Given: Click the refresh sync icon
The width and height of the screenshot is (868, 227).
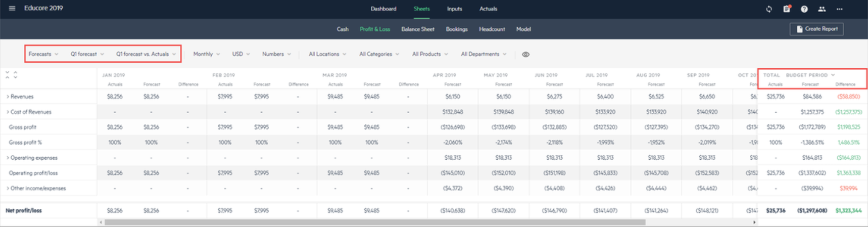Looking at the screenshot, I should pyautogui.click(x=769, y=9).
